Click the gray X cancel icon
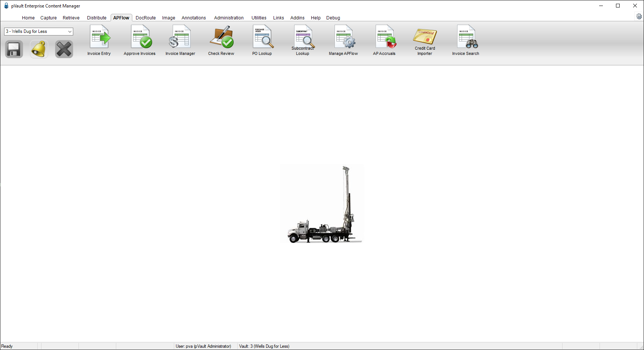The height and width of the screenshot is (350, 644). 64,49
